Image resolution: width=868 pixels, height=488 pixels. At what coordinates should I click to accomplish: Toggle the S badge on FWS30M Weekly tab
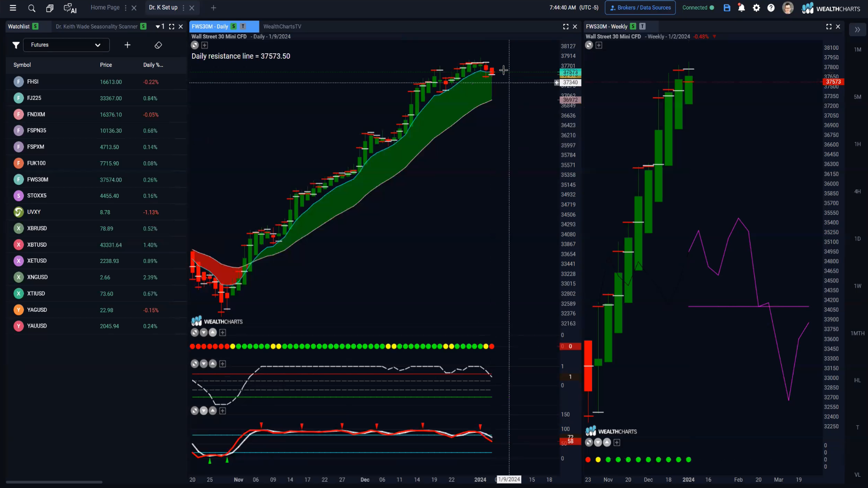633,27
